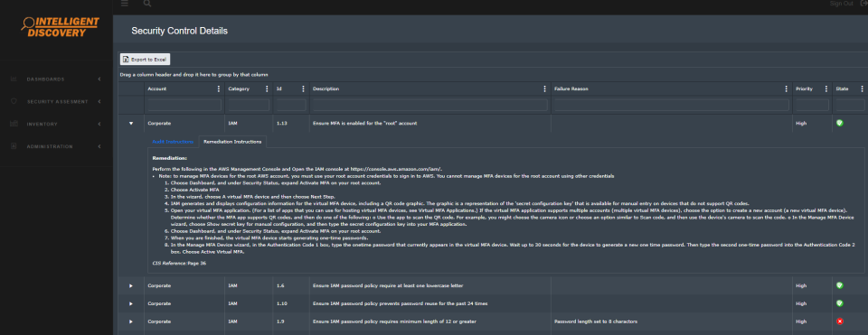Sort by the Account column header

156,89
